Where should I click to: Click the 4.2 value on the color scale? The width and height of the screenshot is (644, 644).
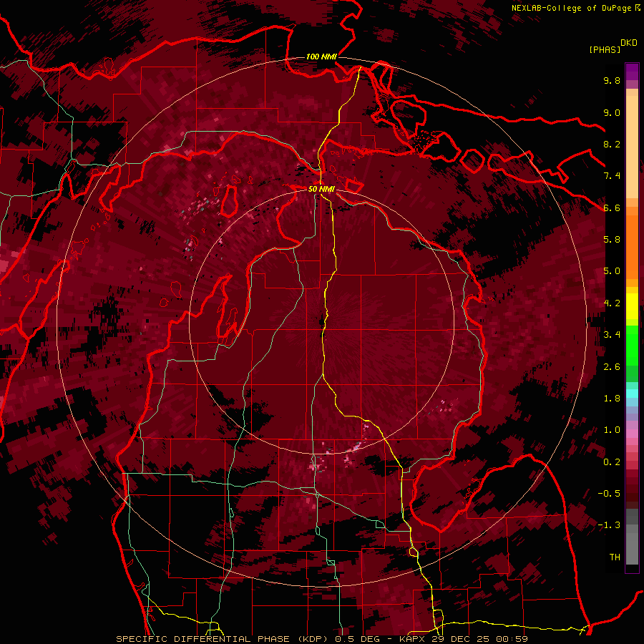pyautogui.click(x=612, y=303)
